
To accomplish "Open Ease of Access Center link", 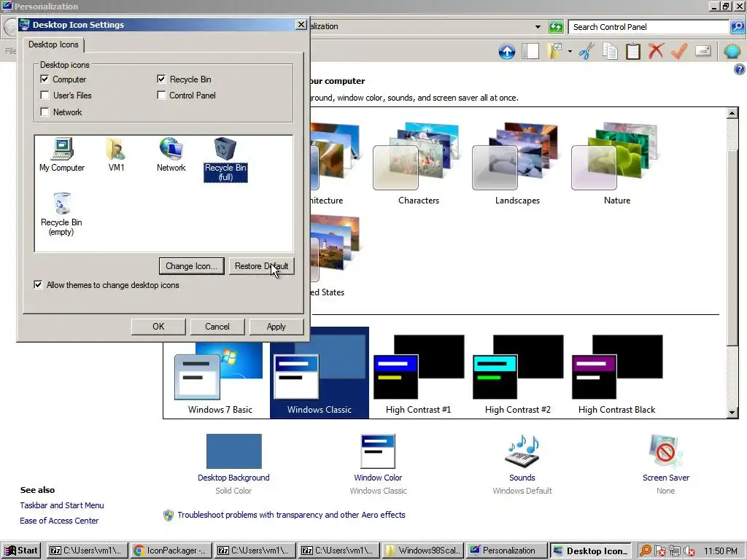I will pyautogui.click(x=59, y=521).
